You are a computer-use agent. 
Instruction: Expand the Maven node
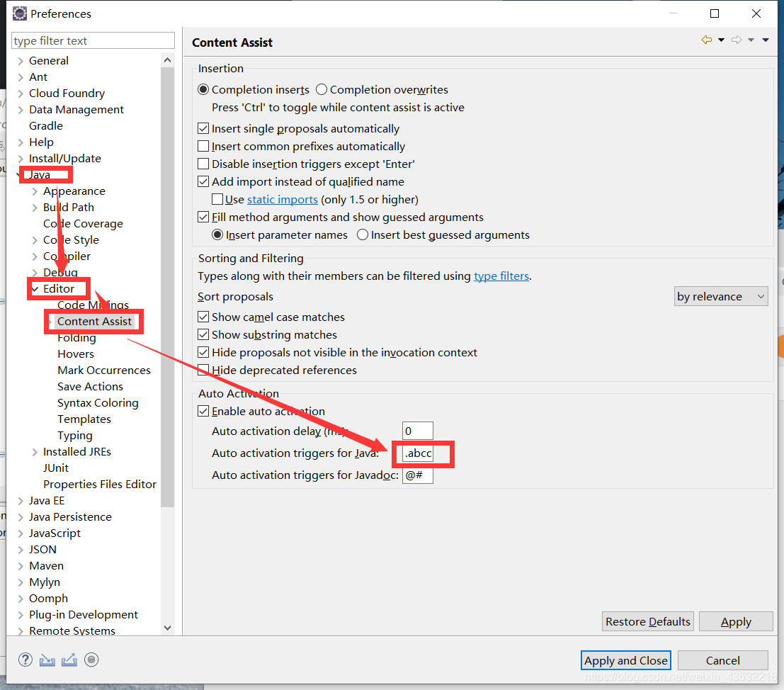(21, 566)
